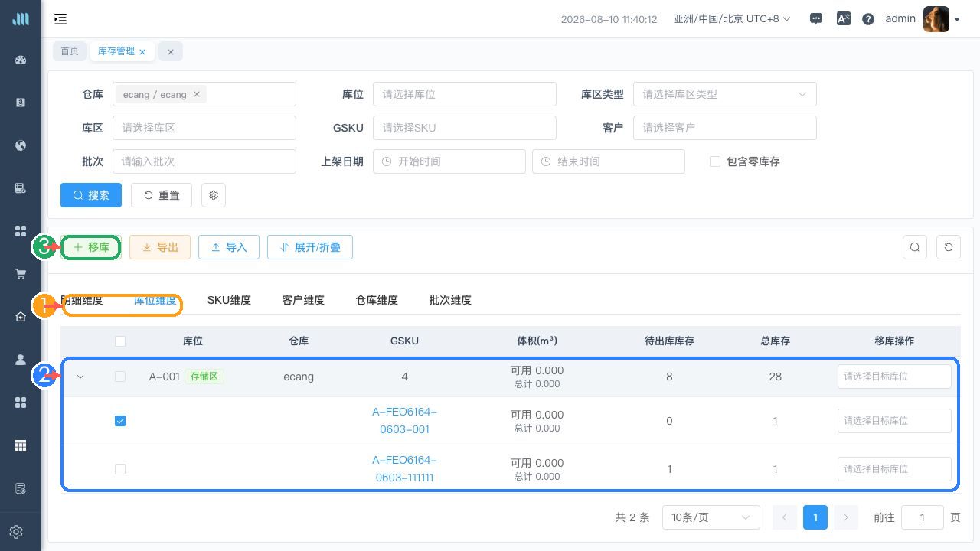Open the 库区 select field

pyautogui.click(x=204, y=128)
